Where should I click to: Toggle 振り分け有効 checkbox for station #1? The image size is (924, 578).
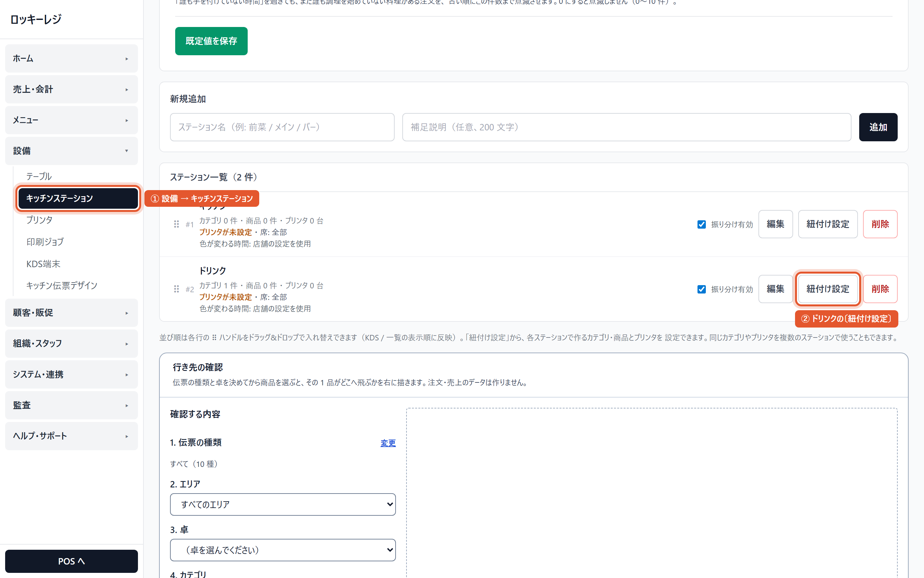coord(701,224)
